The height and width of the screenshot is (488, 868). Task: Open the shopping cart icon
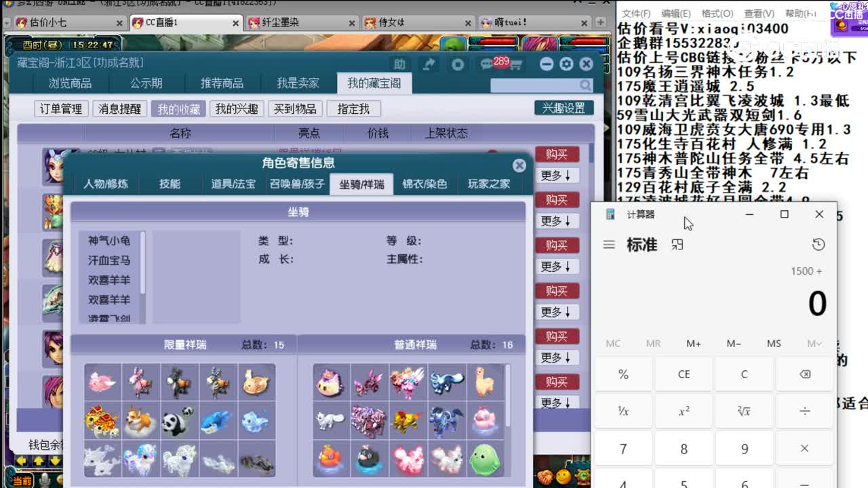(515, 65)
